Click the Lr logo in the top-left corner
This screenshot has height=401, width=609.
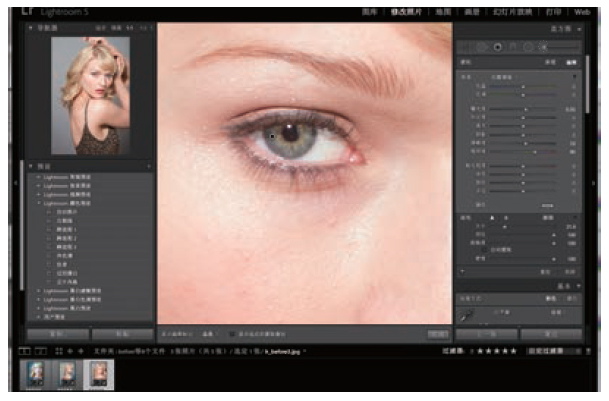pyautogui.click(x=27, y=11)
